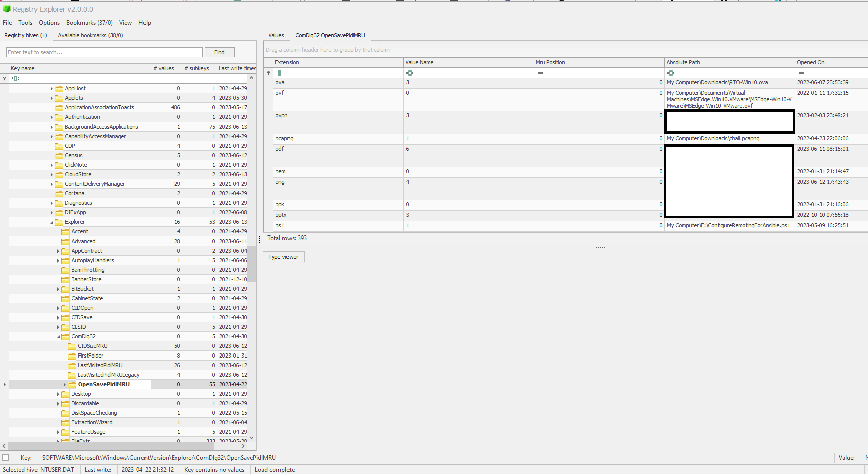Viewport: 868px width, 474px height.
Task: Expand the ContentDeliveryManager tree node
Action: click(51, 184)
